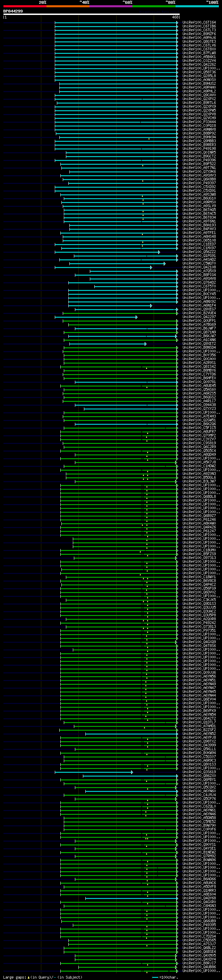Select the UniRef100_Q09781 entry
Image resolution: width=222 pixels, height=980 pixels.
pos(199,382)
